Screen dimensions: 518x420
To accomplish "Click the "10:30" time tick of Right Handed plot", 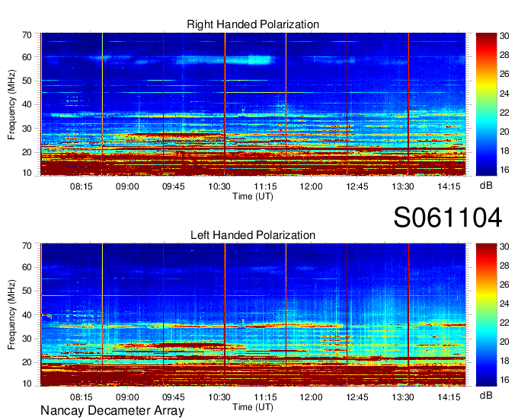I will 219,186.
